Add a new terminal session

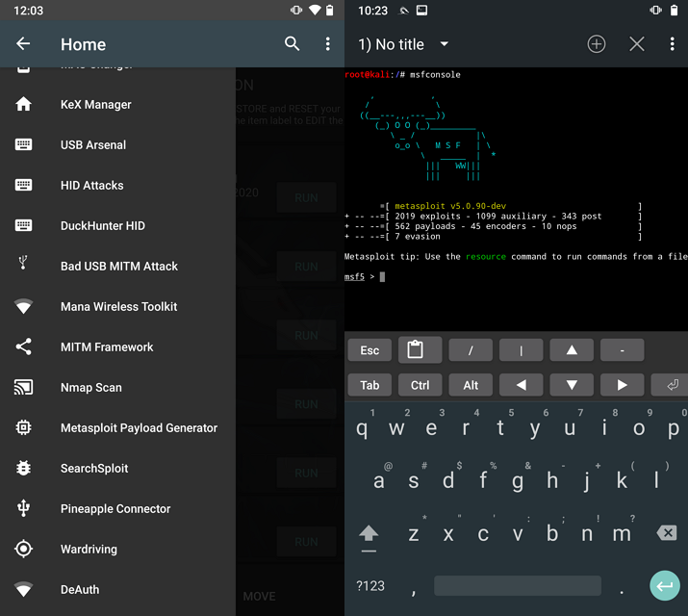pyautogui.click(x=597, y=44)
